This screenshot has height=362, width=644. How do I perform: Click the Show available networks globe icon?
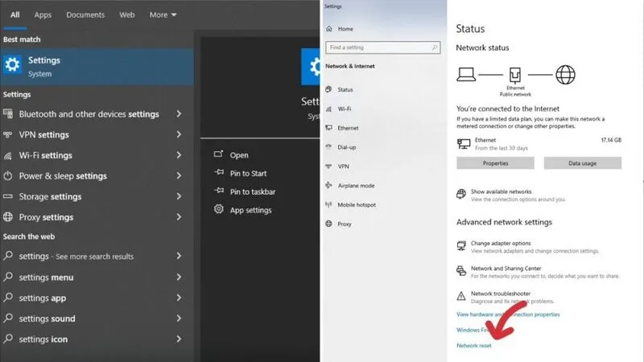point(461,194)
